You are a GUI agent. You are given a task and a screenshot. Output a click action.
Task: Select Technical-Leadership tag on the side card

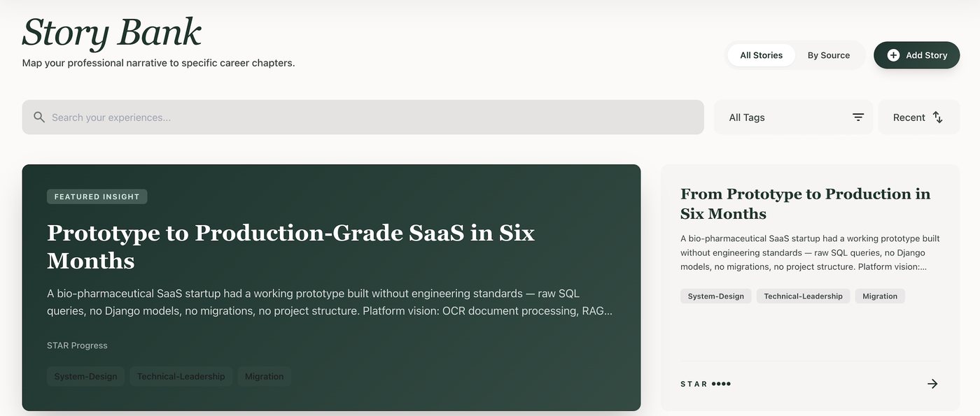pos(803,296)
